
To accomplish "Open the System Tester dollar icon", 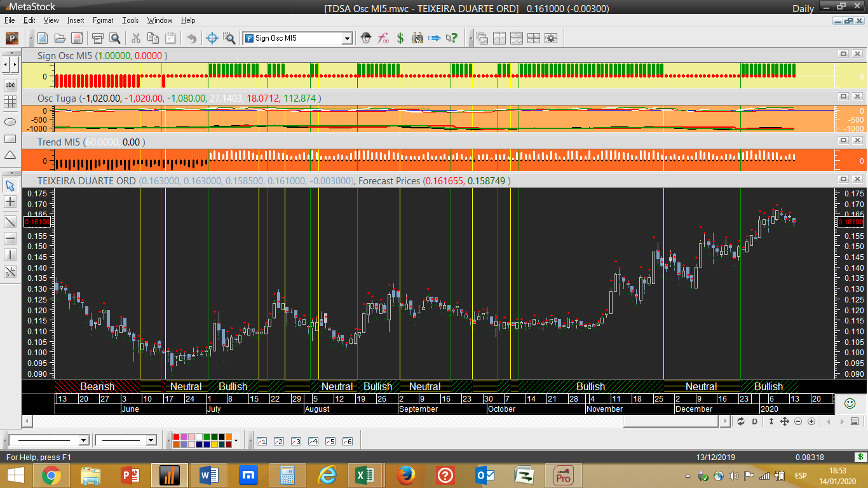I will [400, 38].
